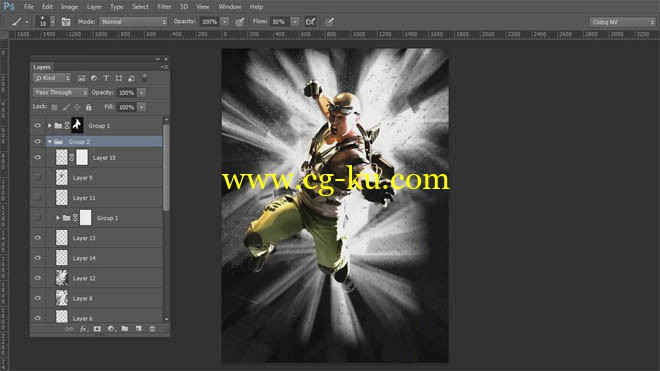
Task: Click the create new group folder icon
Action: (125, 329)
